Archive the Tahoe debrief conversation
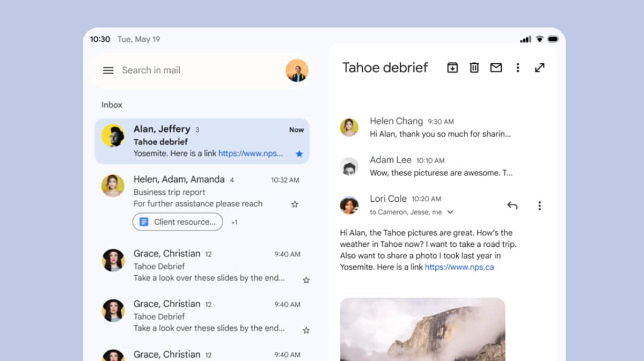Screen dimensions: 644x361 [452, 68]
